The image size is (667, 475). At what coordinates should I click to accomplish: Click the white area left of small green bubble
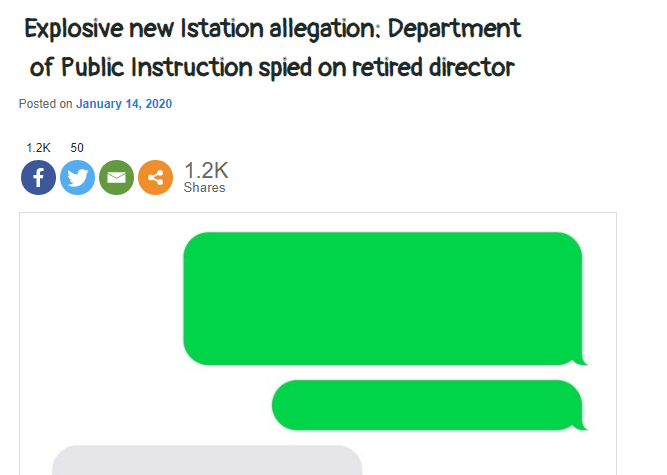pyautogui.click(x=150, y=405)
